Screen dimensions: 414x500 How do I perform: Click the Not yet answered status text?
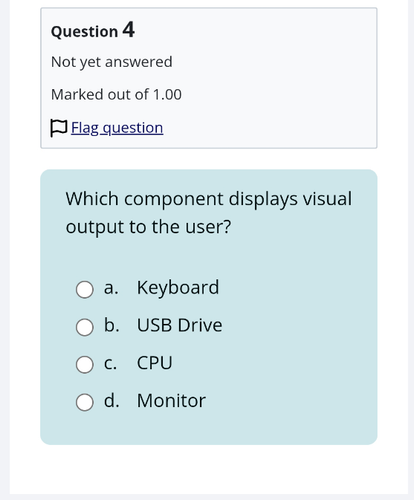click(112, 62)
